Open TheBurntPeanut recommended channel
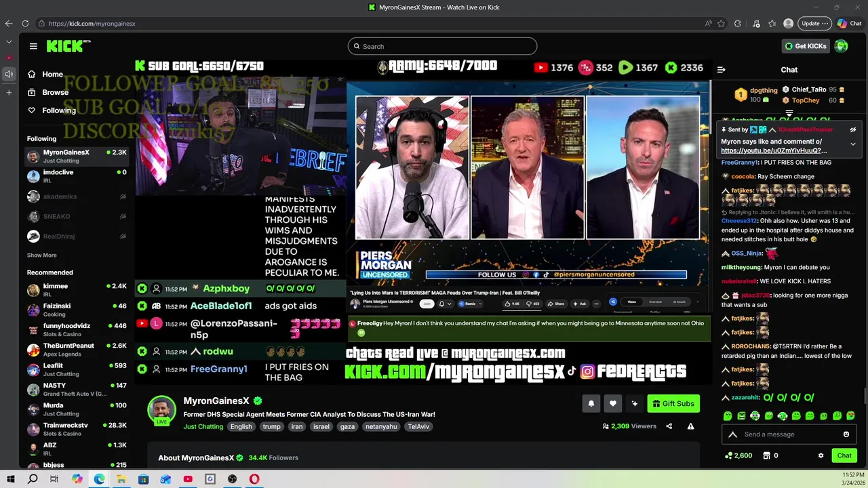The image size is (868, 488). point(77,350)
